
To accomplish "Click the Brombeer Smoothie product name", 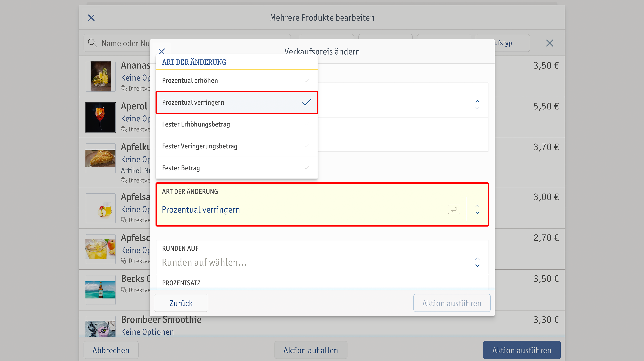I will click(161, 320).
